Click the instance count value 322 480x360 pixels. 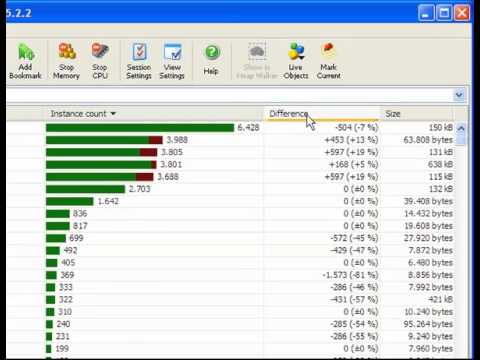click(66, 300)
